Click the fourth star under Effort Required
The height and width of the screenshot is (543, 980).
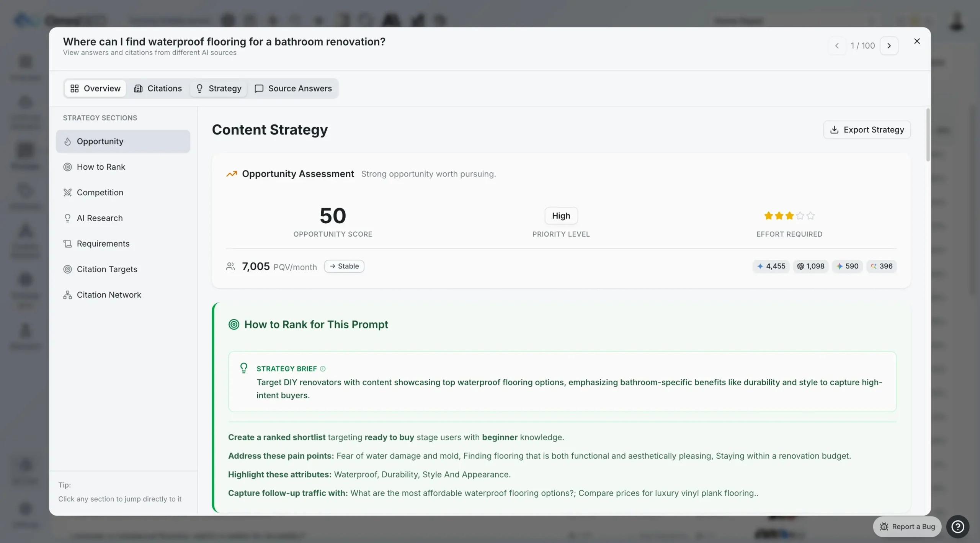(800, 216)
